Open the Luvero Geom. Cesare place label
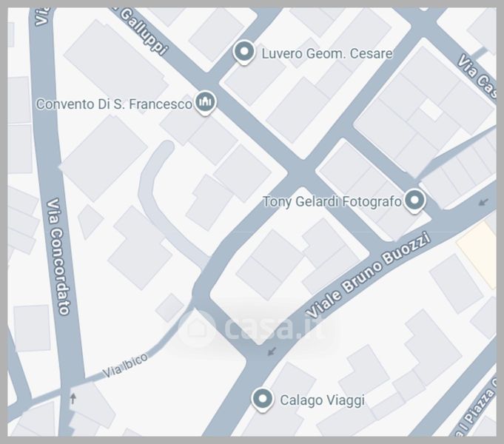This screenshot has width=504, height=444. point(327,53)
